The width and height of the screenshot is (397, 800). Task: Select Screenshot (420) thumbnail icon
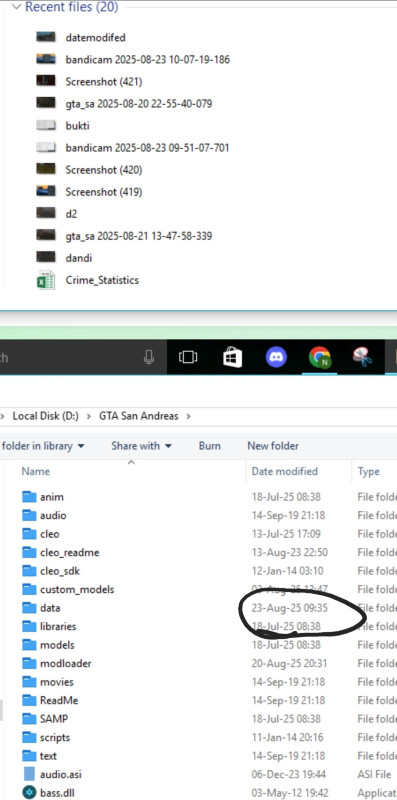point(46,169)
